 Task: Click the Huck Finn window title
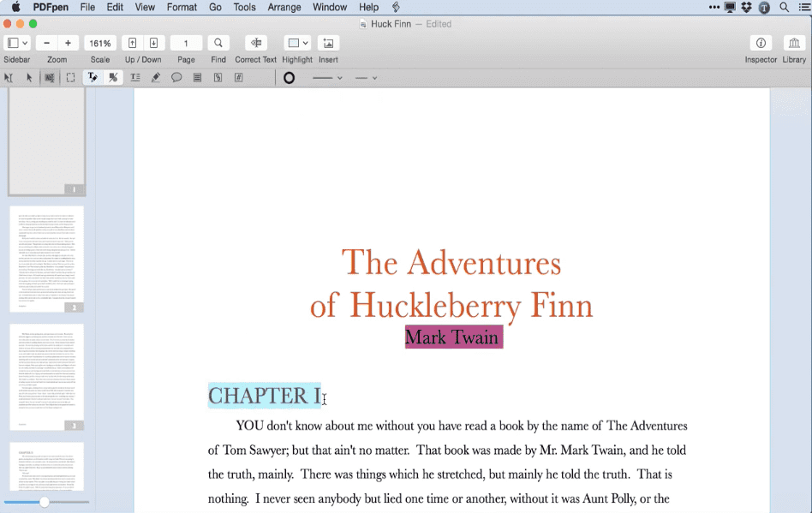click(391, 24)
